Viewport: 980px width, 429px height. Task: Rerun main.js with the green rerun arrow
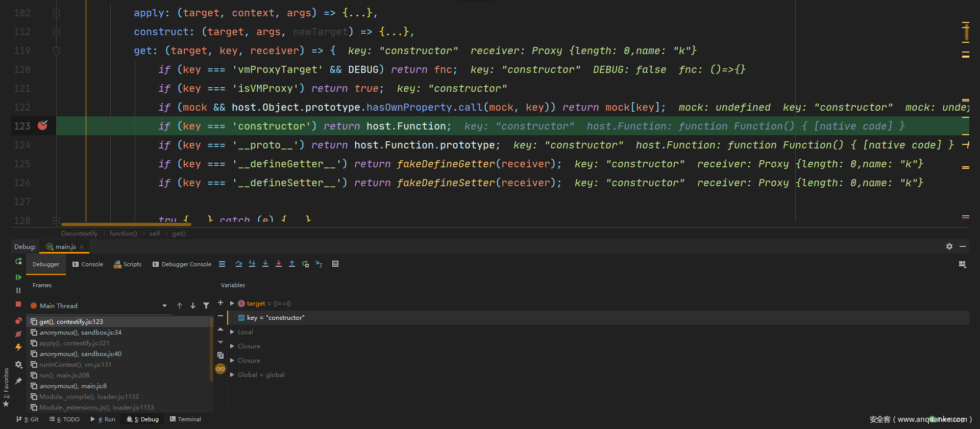18,261
